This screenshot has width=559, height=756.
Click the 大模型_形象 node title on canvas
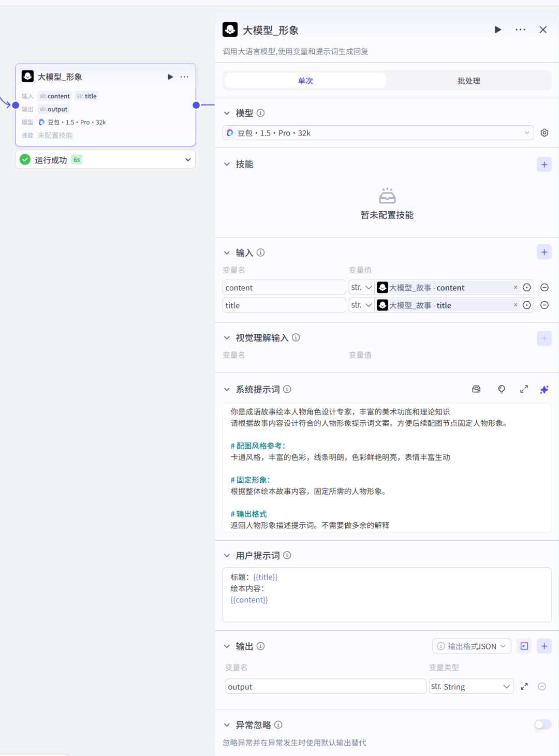(x=60, y=77)
